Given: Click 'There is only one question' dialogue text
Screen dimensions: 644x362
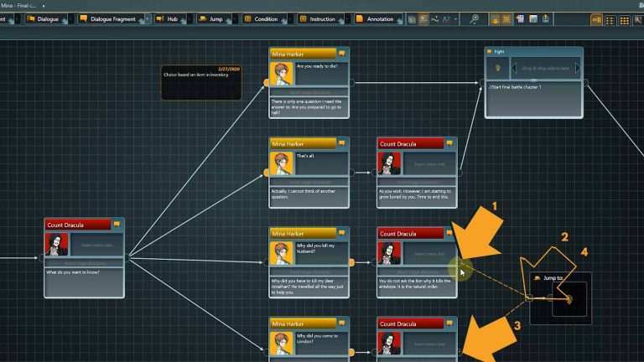Looking at the screenshot, I should pyautogui.click(x=306, y=107).
